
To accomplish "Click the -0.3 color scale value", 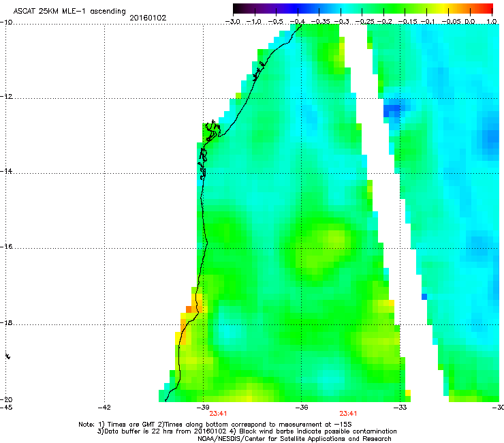I will (341, 22).
